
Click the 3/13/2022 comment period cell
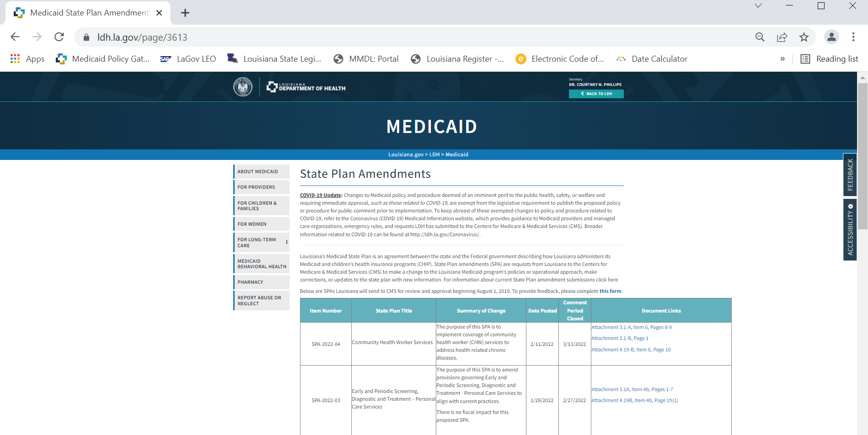tap(574, 344)
